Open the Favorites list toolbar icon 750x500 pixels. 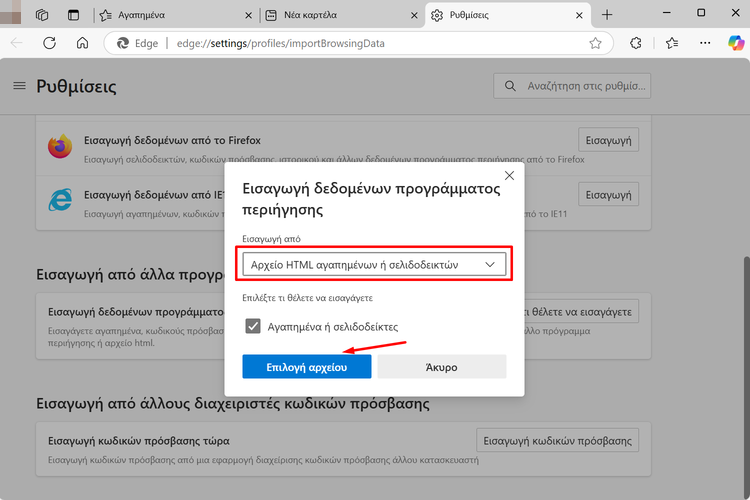[x=672, y=44]
